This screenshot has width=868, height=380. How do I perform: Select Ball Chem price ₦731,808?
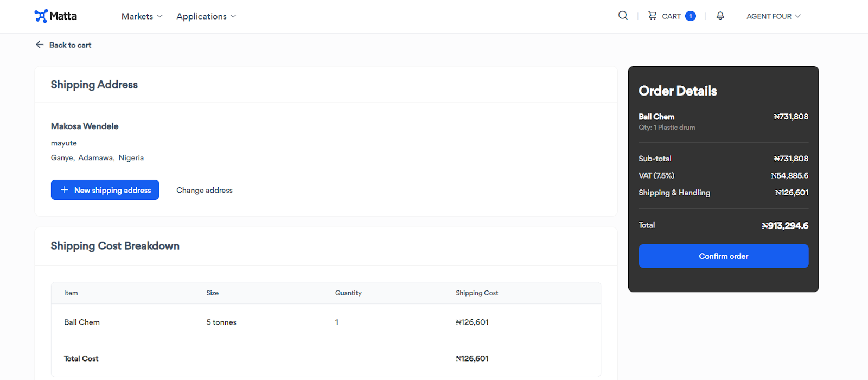(x=791, y=117)
